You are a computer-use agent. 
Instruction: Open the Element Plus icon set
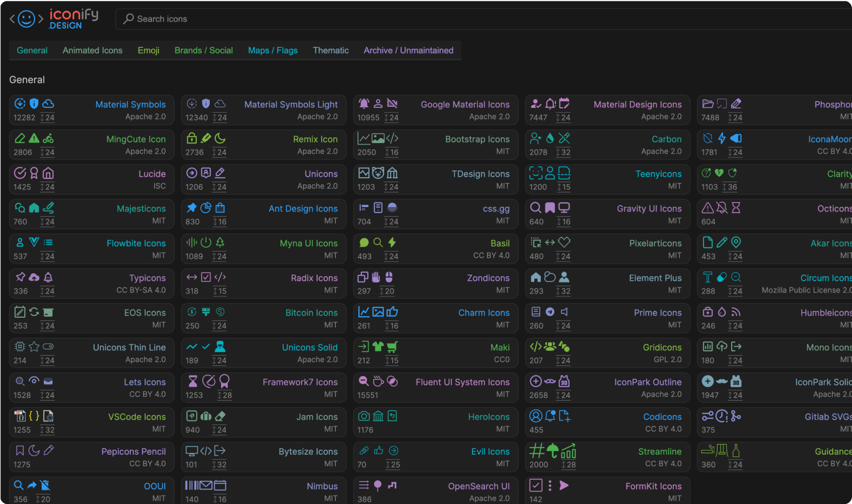(608, 283)
